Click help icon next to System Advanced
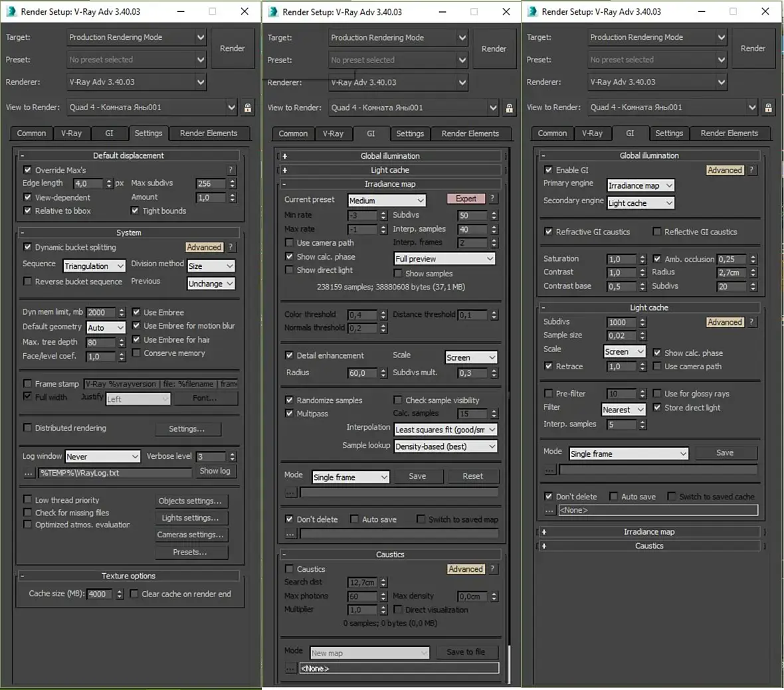 (x=231, y=247)
